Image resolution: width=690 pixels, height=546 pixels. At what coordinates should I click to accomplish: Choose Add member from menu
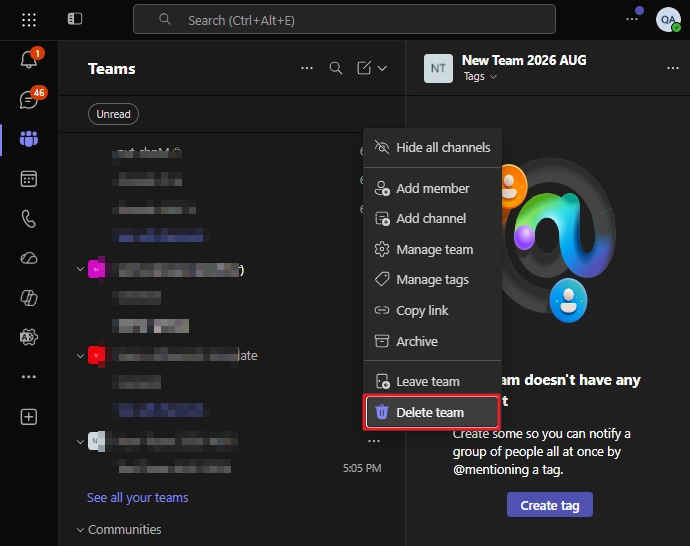432,188
